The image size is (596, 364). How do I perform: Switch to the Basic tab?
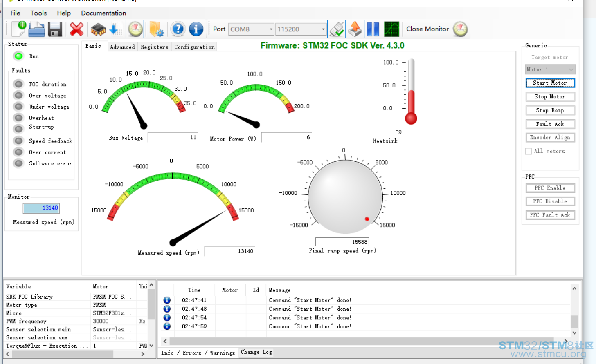tap(93, 46)
